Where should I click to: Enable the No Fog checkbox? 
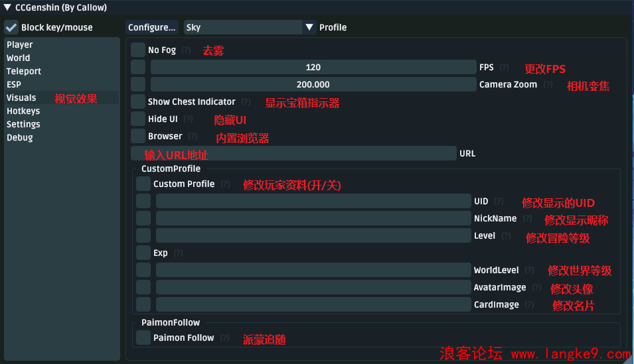pyautogui.click(x=138, y=50)
